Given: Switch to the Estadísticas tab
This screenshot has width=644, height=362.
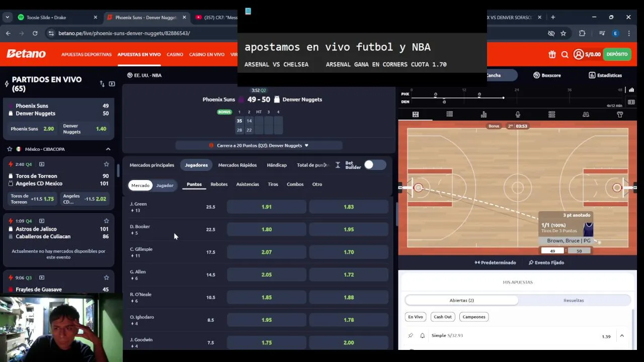Looking at the screenshot, I should coord(605,75).
